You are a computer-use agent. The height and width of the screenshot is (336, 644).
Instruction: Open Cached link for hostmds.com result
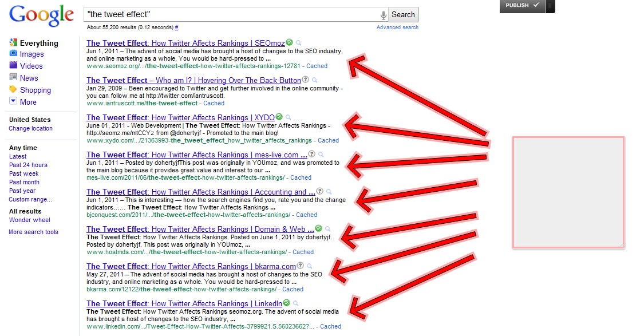click(303, 252)
